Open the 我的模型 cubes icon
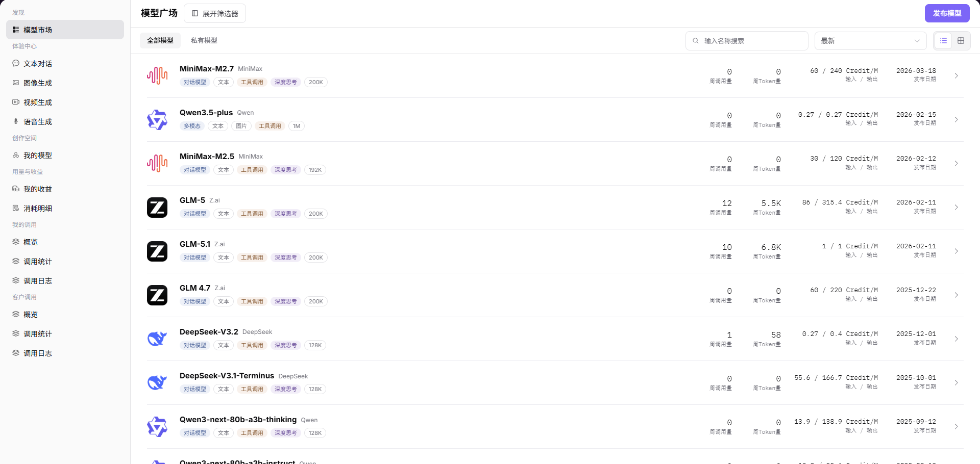 [16, 155]
